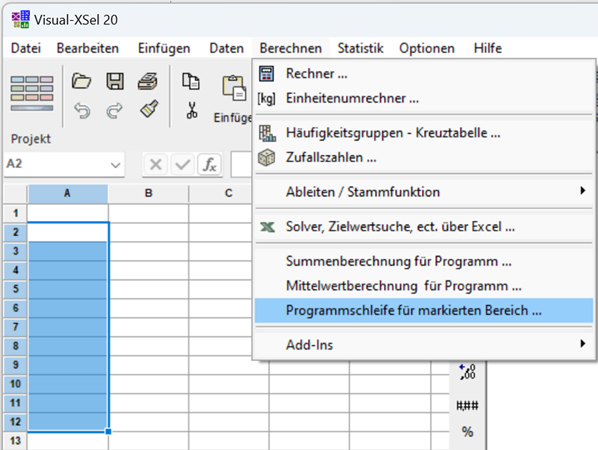Image resolution: width=598 pixels, height=450 pixels.
Task: Cancel the formula entry with X
Action: click(156, 165)
